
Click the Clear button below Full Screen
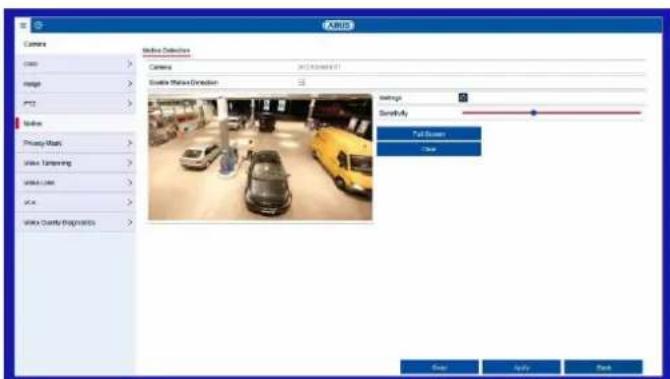coord(429,149)
